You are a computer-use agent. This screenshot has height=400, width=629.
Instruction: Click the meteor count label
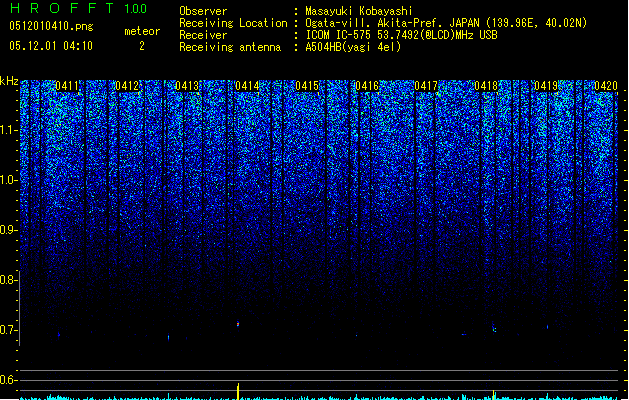pyautogui.click(x=142, y=31)
